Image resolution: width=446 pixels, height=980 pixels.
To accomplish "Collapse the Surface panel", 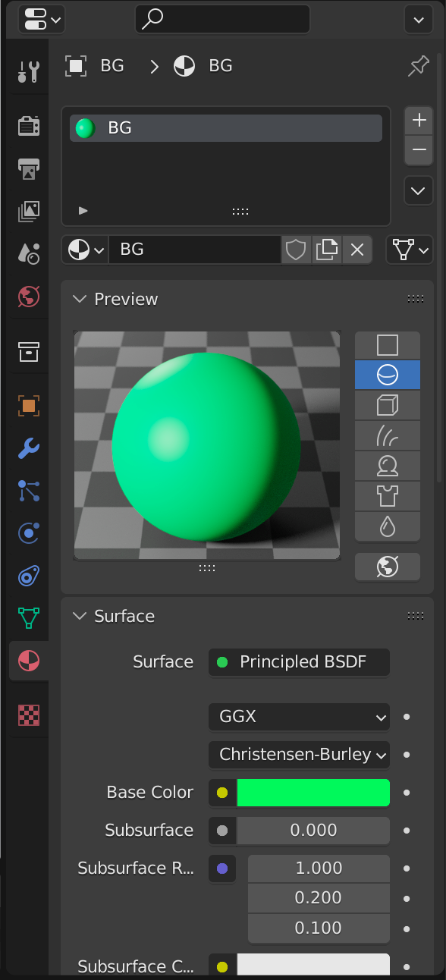I will [x=79, y=616].
